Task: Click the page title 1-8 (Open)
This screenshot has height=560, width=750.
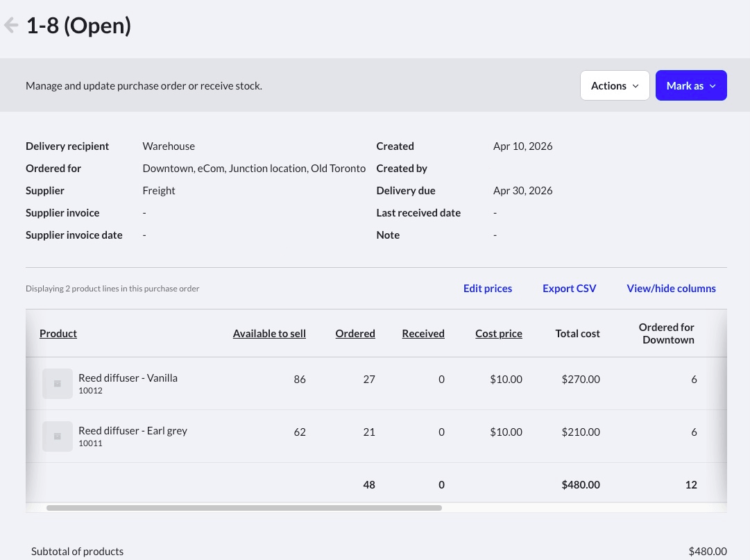Action: click(78, 26)
